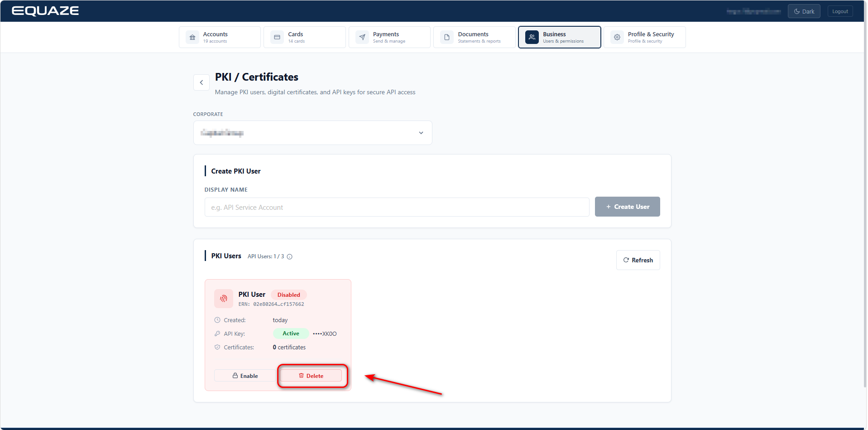Click the Certificates shield icon

click(x=217, y=347)
